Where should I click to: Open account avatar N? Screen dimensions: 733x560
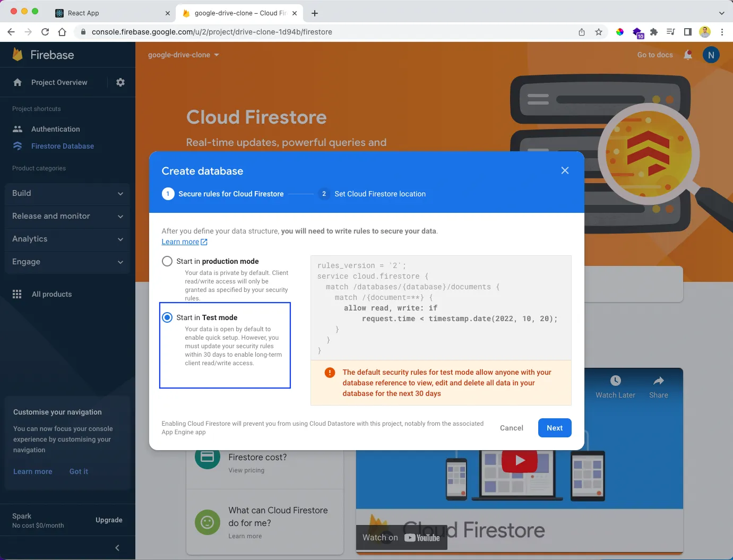point(711,55)
